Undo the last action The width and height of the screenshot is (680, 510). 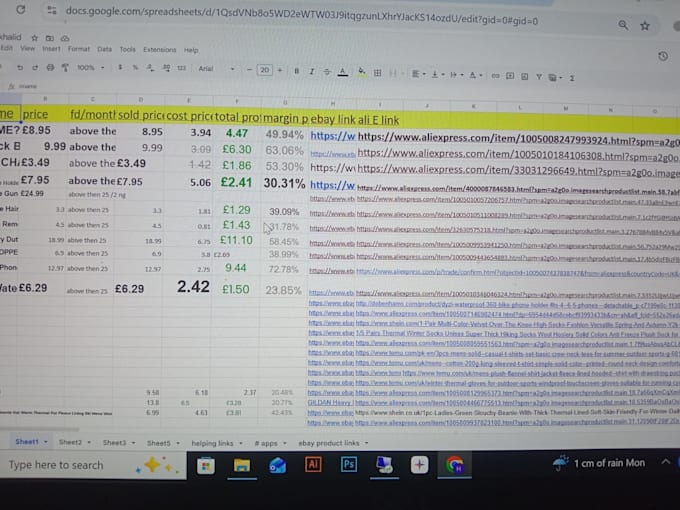[x=20, y=67]
